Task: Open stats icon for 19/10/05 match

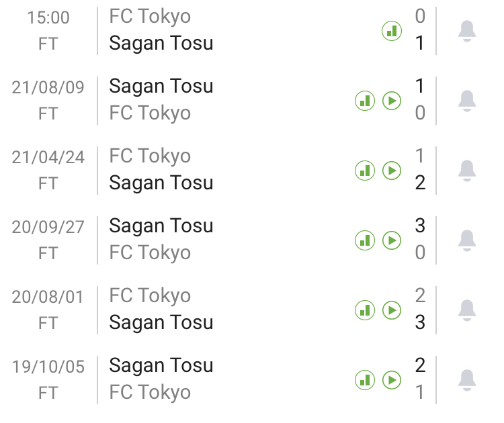Action: coord(365,380)
